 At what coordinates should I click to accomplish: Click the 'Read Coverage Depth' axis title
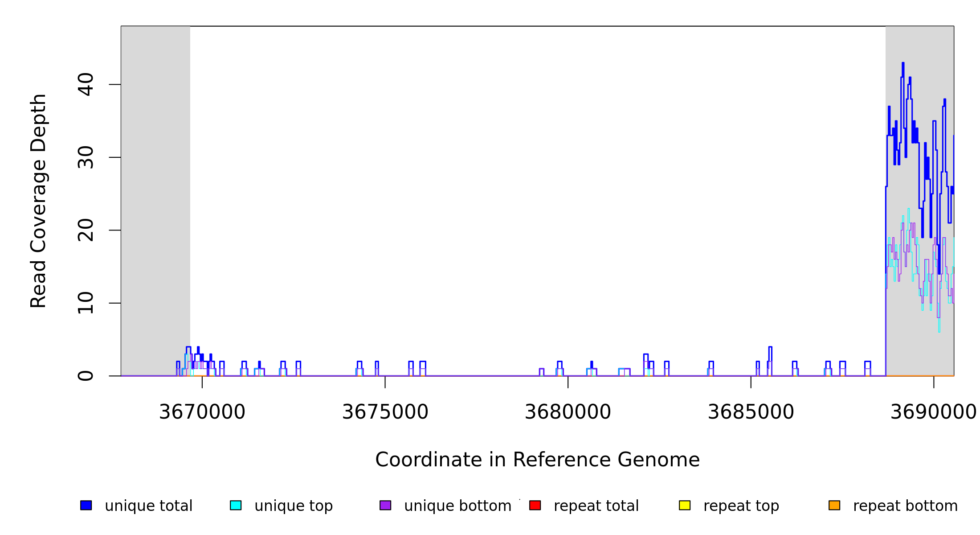38,201
